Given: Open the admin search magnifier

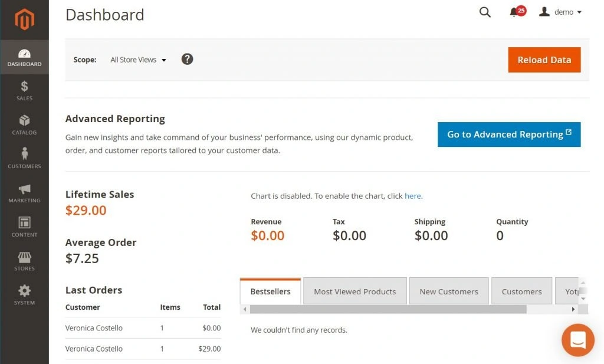Looking at the screenshot, I should [485, 12].
